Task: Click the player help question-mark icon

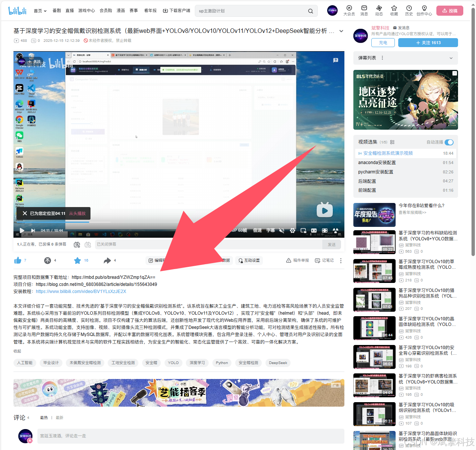Action: pos(336,60)
